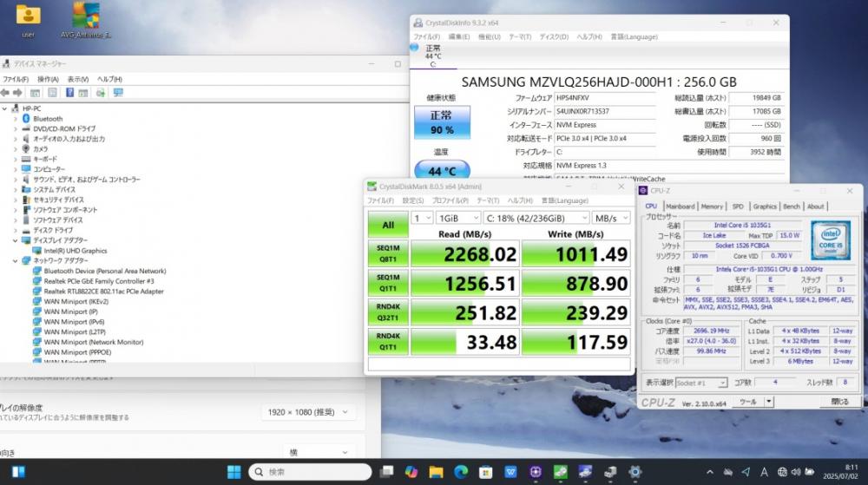This screenshot has width=868, height=485.
Task: Open the ツール dropdown arrow in CPU-Z
Action: tap(769, 402)
